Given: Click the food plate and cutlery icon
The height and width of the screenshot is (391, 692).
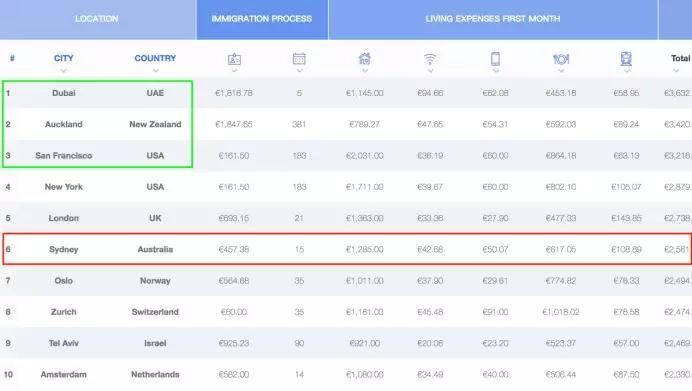Looking at the screenshot, I should [561, 59].
